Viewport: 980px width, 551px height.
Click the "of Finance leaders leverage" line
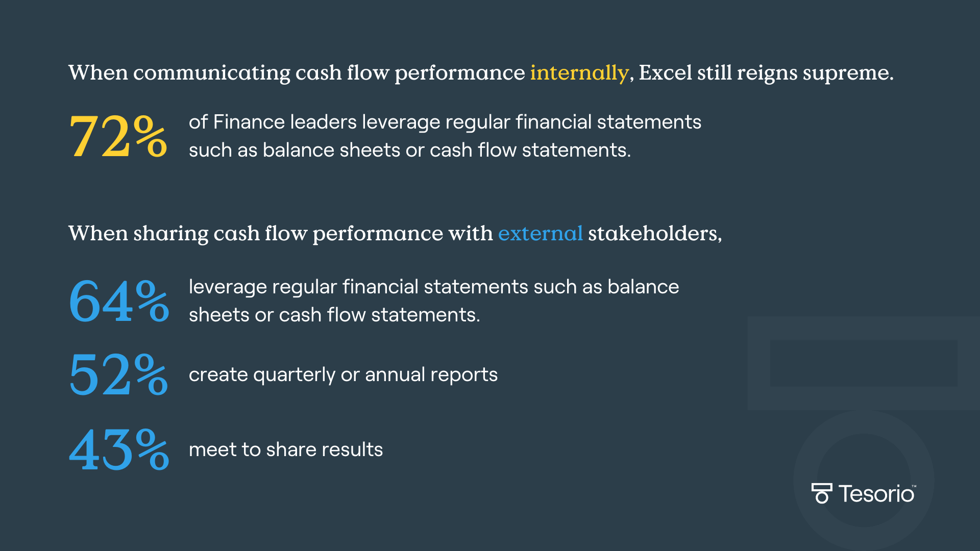(445, 122)
